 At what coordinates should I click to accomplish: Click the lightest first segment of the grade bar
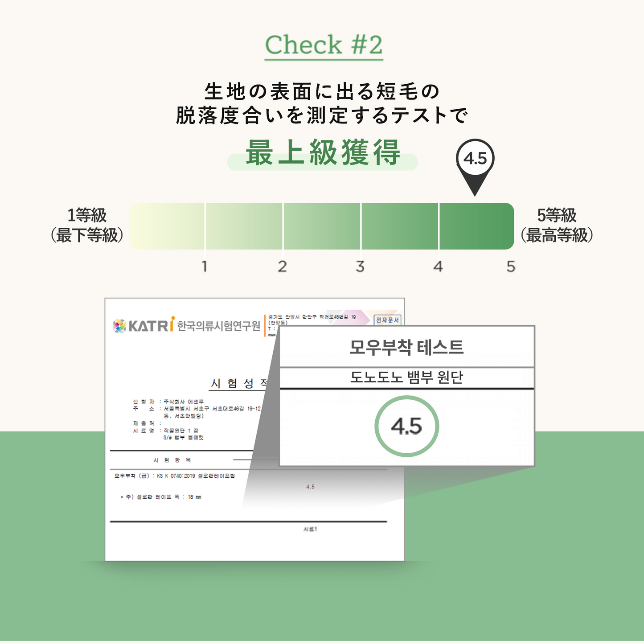tap(167, 226)
